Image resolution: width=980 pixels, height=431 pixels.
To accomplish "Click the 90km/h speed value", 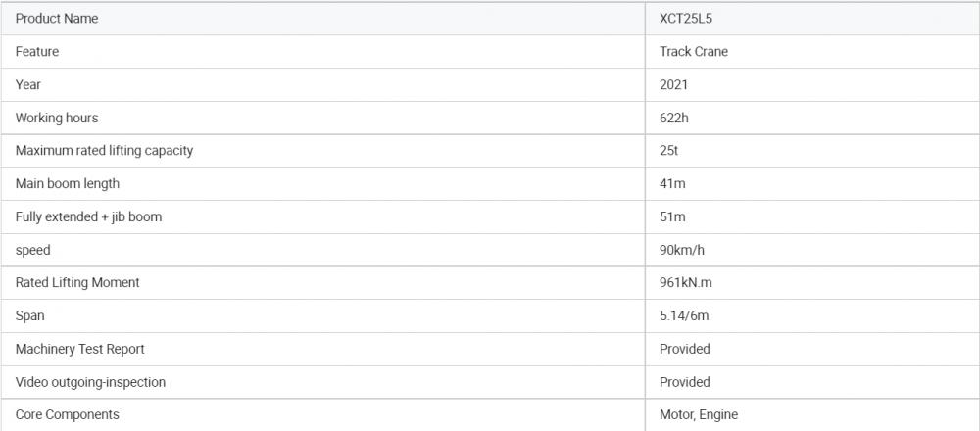I will [682, 251].
